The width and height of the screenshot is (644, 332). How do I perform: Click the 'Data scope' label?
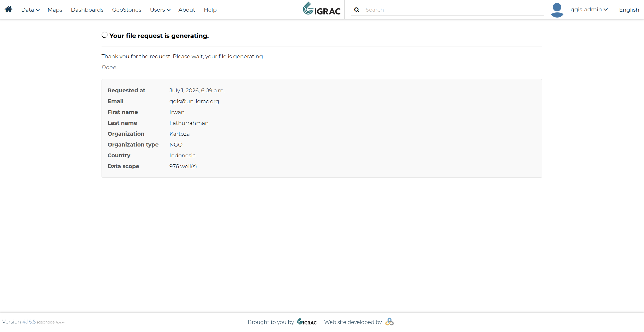point(123,166)
